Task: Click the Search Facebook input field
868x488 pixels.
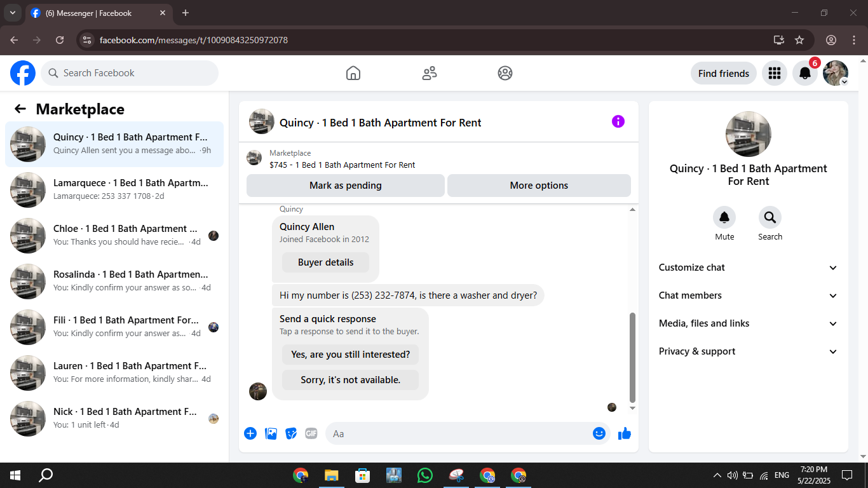Action: click(x=130, y=73)
